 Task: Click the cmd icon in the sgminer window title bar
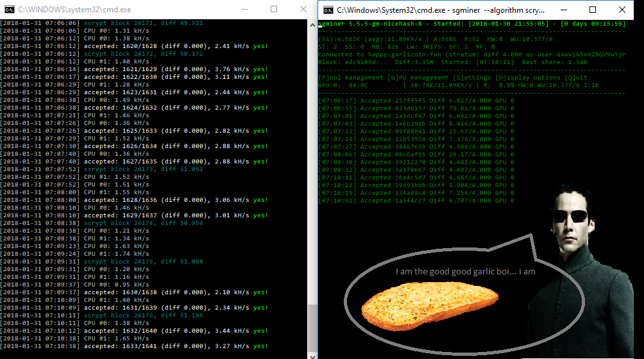[328, 10]
